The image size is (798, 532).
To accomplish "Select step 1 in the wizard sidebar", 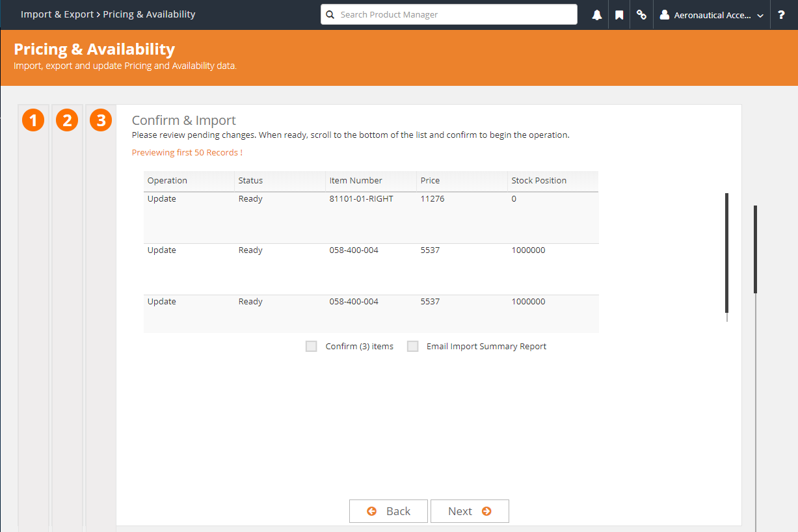I will pos(33,120).
